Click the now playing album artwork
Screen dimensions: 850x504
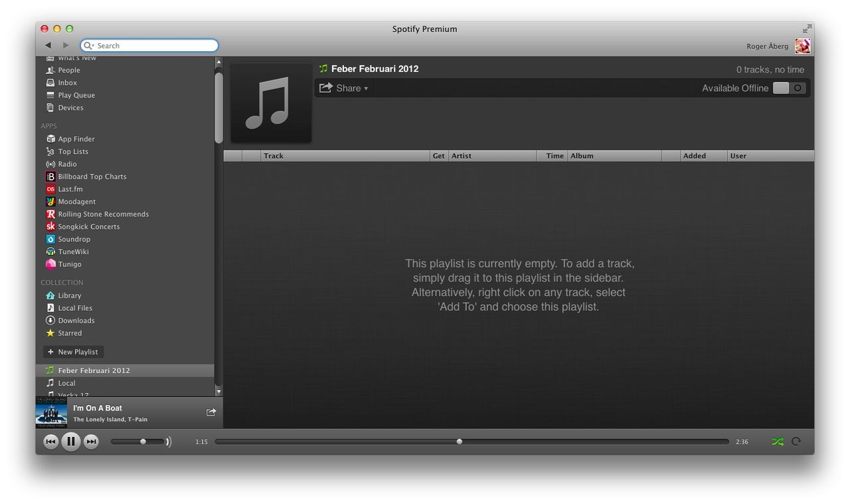(51, 412)
